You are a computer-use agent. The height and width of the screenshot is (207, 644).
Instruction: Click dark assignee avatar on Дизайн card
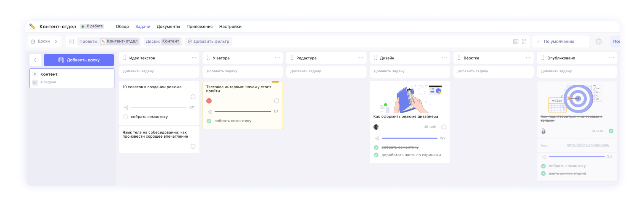click(376, 127)
